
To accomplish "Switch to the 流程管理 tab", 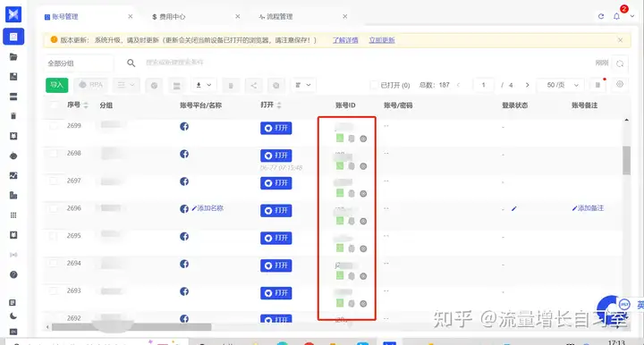I will pos(276,17).
